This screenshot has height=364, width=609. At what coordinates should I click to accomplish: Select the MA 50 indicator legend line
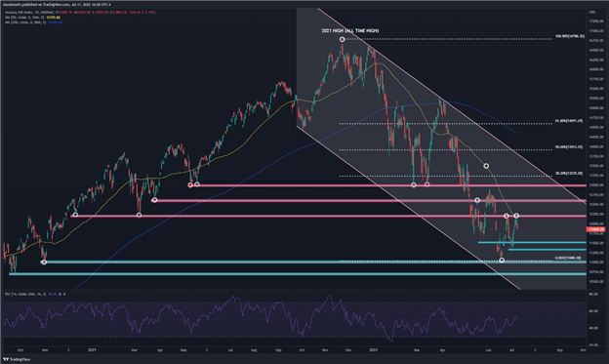tap(32, 18)
